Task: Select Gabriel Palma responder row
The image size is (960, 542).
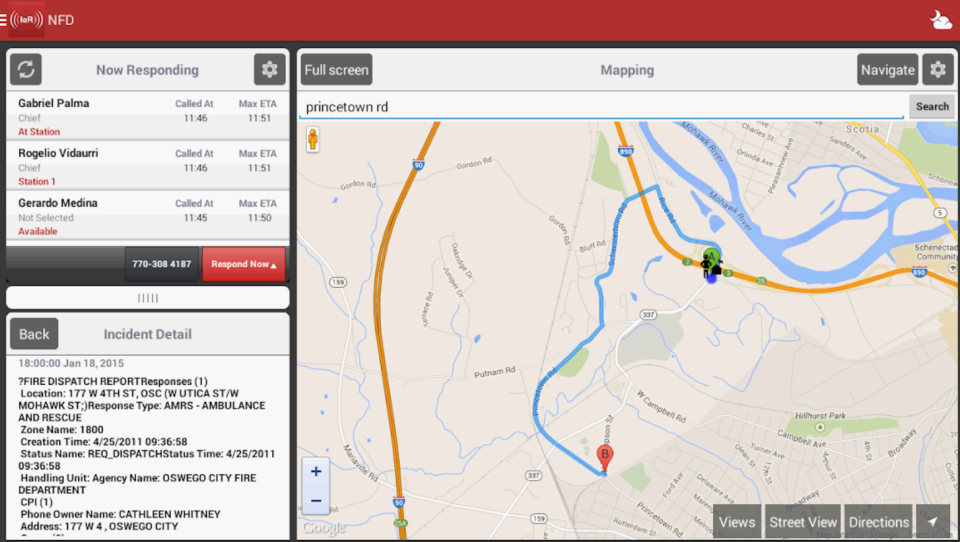Action: [x=148, y=116]
